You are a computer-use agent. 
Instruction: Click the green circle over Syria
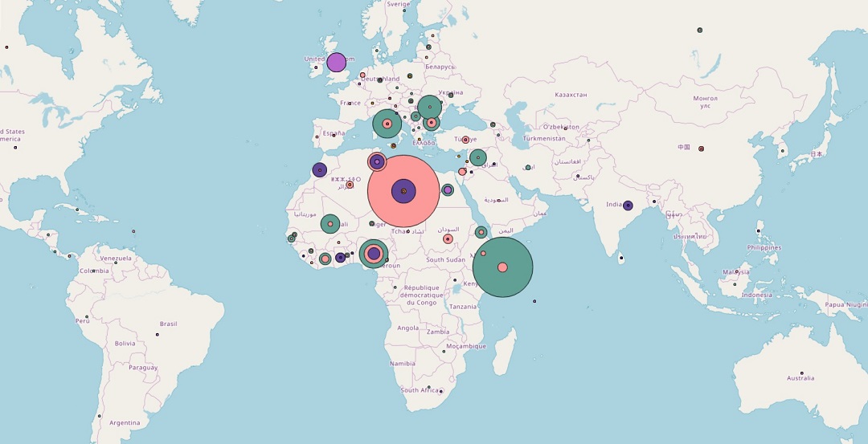[478, 157]
